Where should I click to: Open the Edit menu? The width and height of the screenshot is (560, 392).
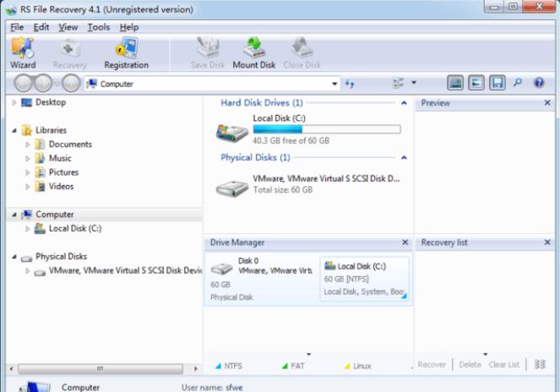pos(41,27)
